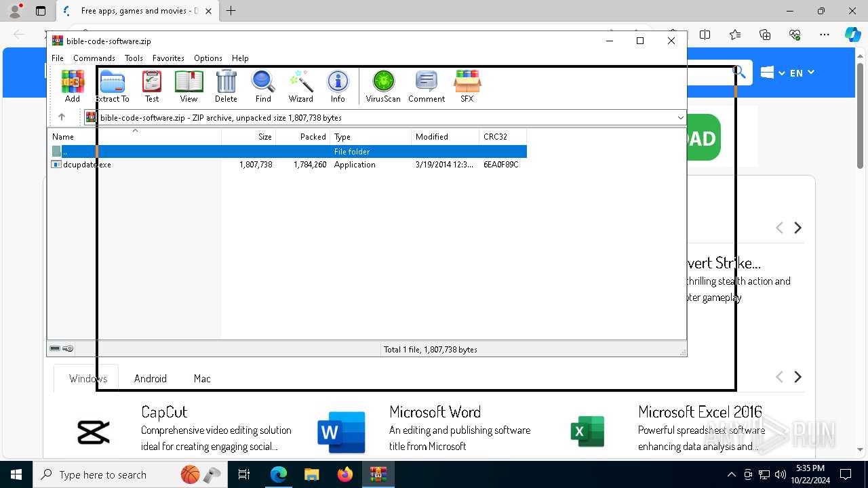This screenshot has width=868, height=488.
Task: Click the SFX toolbar icon
Action: tap(467, 86)
